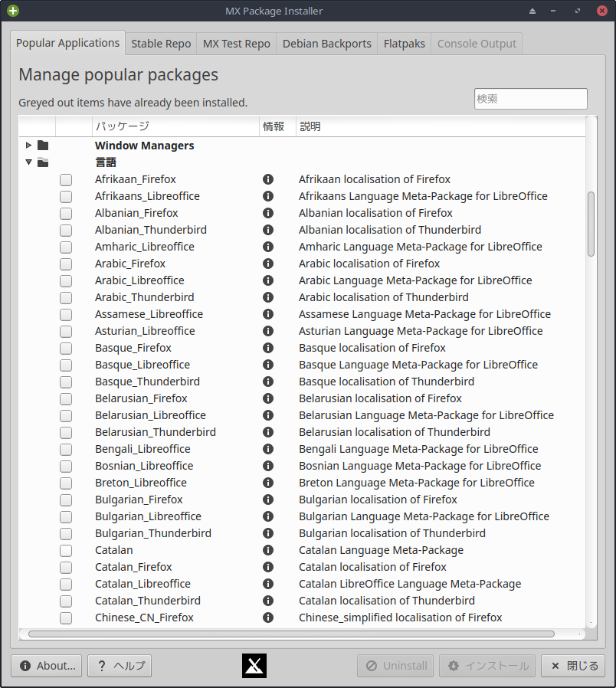This screenshot has height=688, width=616.
Task: Select Arabic_Libreoffice checkbox
Action: tap(66, 281)
